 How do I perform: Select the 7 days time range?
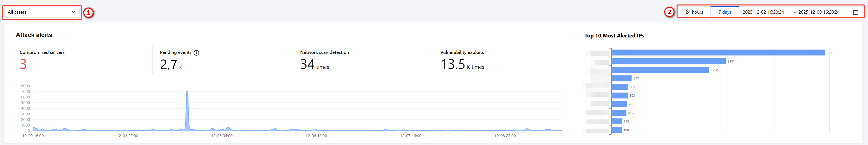point(724,12)
